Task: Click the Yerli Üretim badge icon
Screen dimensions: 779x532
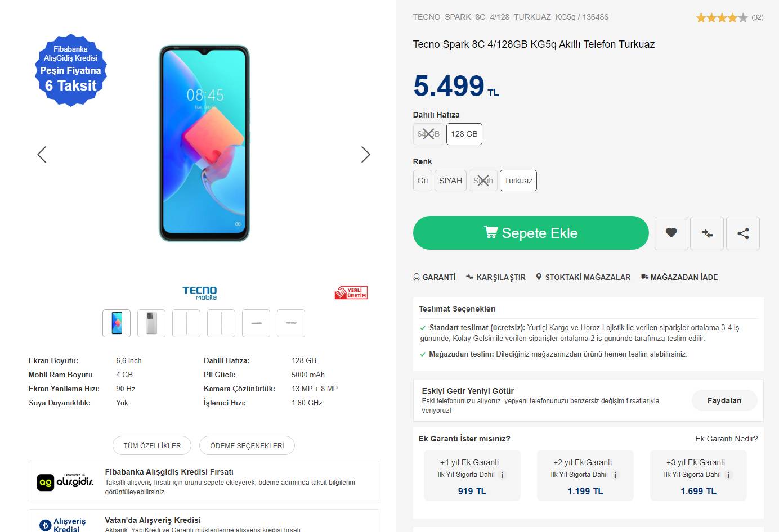Action: click(351, 293)
